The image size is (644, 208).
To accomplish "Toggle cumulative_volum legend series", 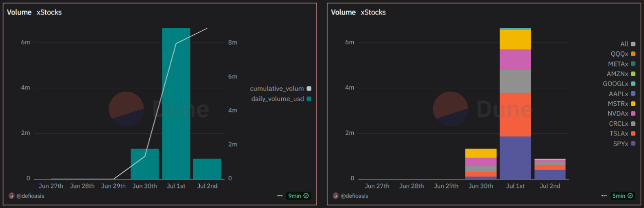I will (x=281, y=89).
